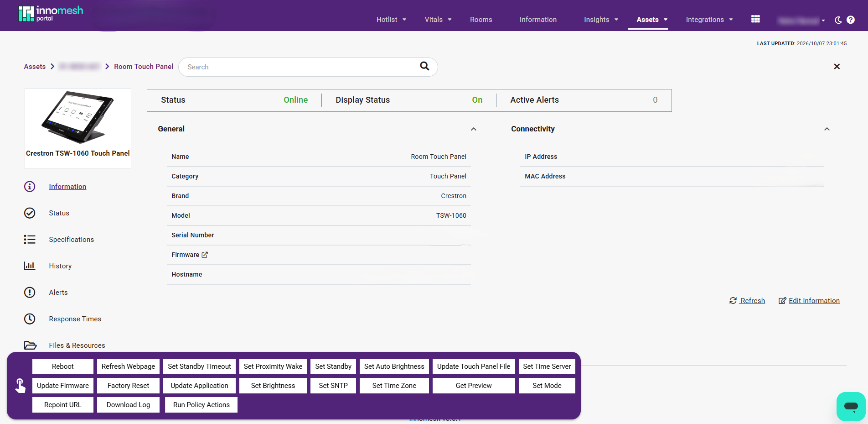Close the asset panel with X

click(x=837, y=66)
